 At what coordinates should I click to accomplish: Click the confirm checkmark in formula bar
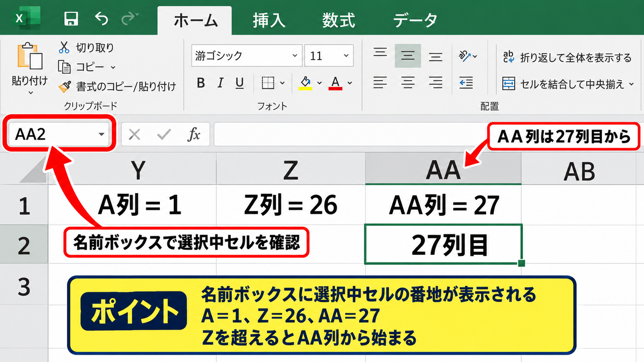pyautogui.click(x=164, y=134)
